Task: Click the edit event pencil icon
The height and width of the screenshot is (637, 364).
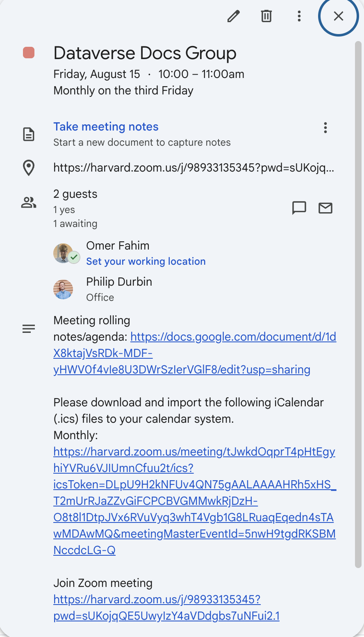Action: point(234,16)
